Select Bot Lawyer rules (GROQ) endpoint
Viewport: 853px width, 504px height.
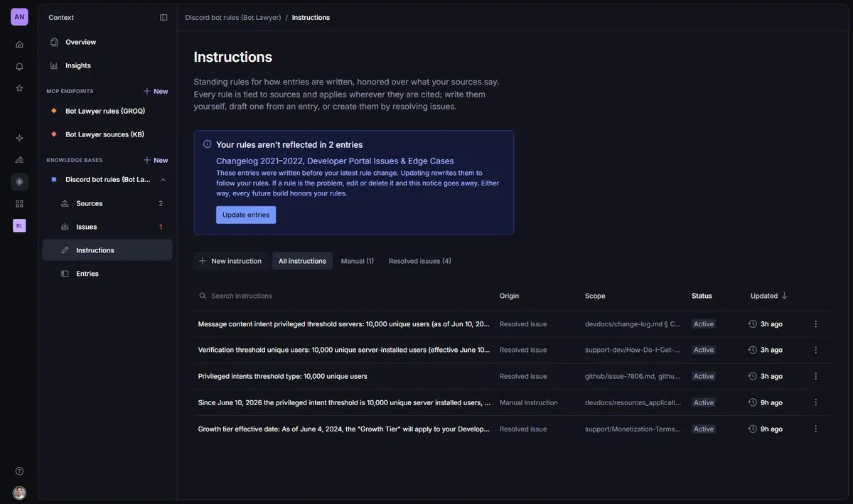107,111
